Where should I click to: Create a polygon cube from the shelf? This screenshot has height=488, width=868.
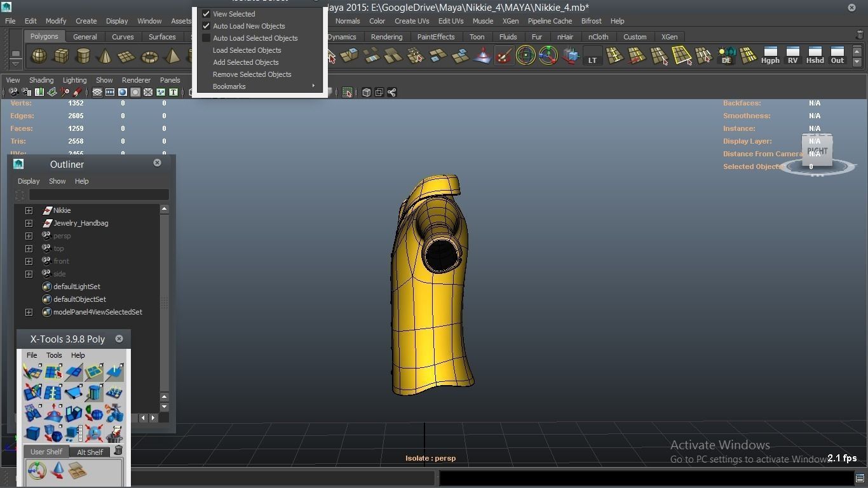(61, 56)
